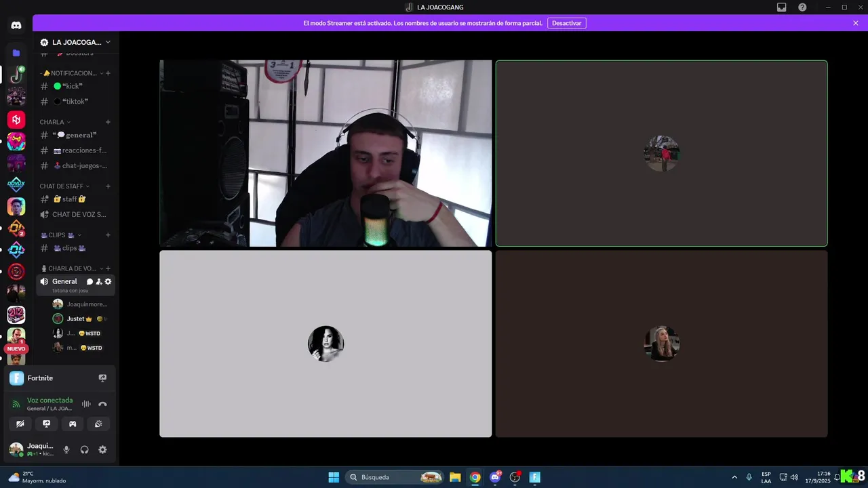Select user Justet in voice list
This screenshot has width=868, height=488.
(79, 319)
